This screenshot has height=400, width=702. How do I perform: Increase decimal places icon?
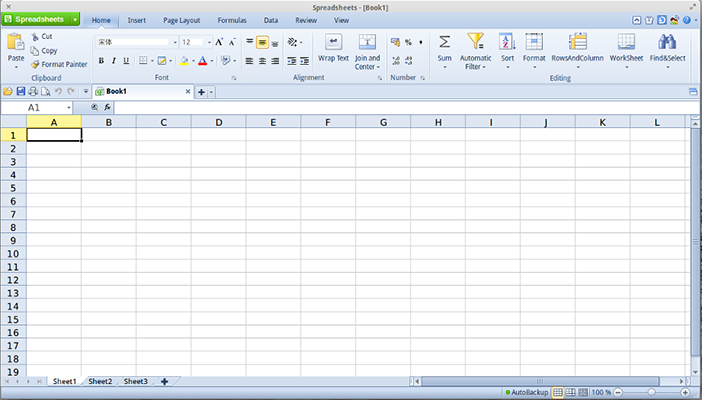(x=396, y=61)
